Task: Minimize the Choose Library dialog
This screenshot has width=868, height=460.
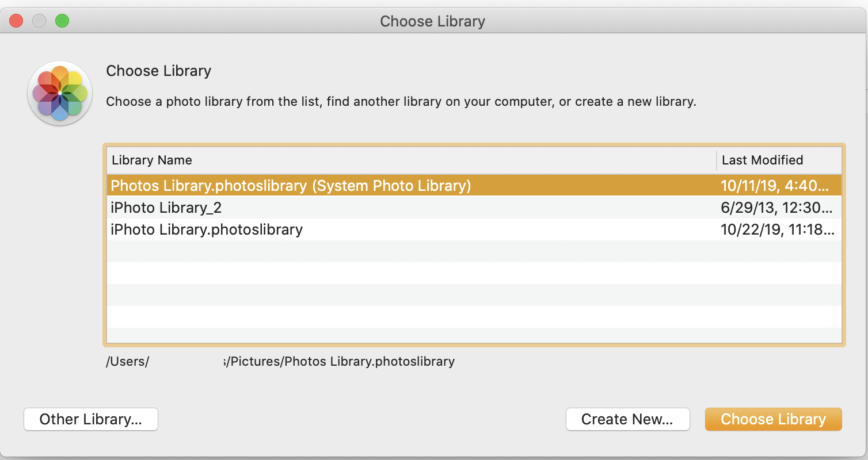Action: [39, 21]
